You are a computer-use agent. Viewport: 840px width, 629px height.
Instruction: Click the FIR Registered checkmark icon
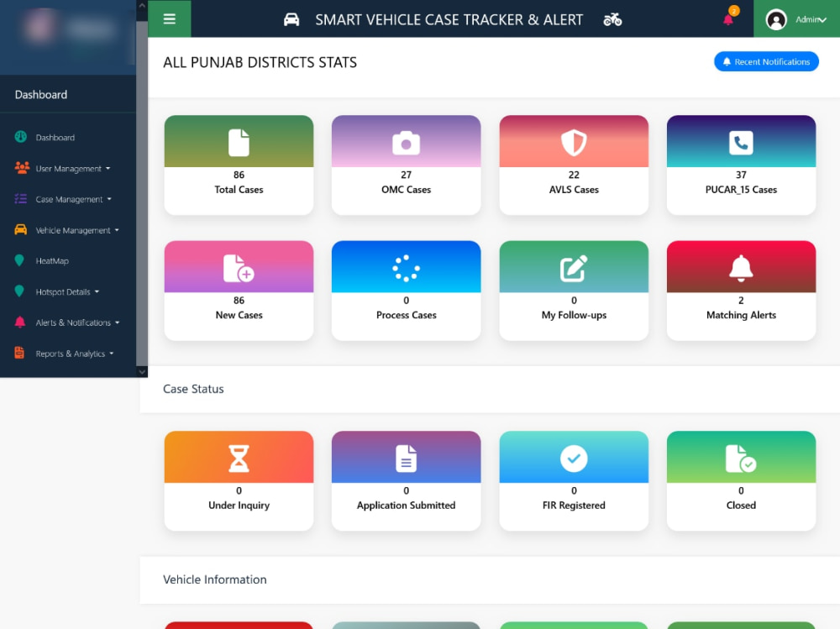574,459
